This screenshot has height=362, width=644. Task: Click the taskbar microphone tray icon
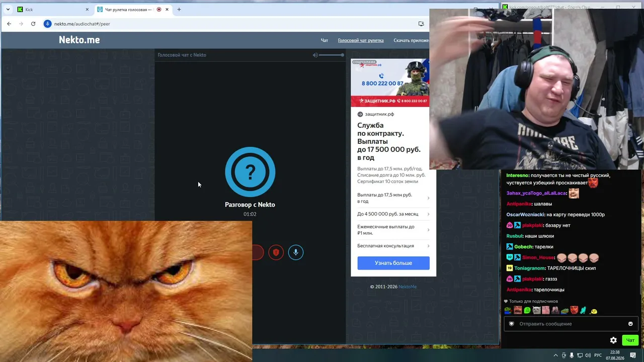click(x=572, y=355)
